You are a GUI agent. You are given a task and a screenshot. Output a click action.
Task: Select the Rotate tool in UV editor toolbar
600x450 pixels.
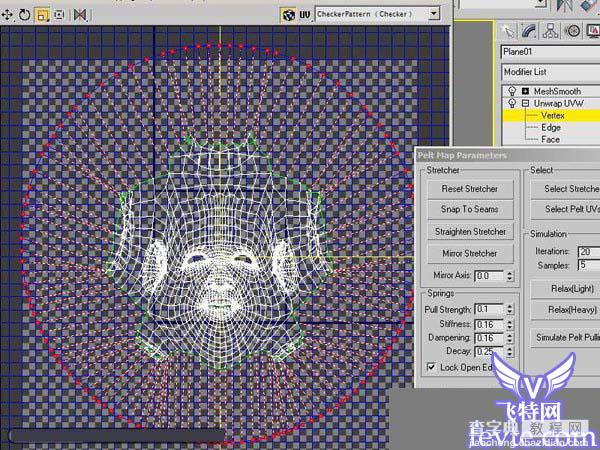point(24,15)
